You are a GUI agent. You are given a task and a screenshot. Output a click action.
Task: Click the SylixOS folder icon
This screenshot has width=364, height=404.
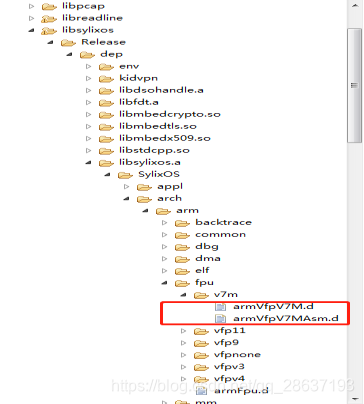[125, 174]
